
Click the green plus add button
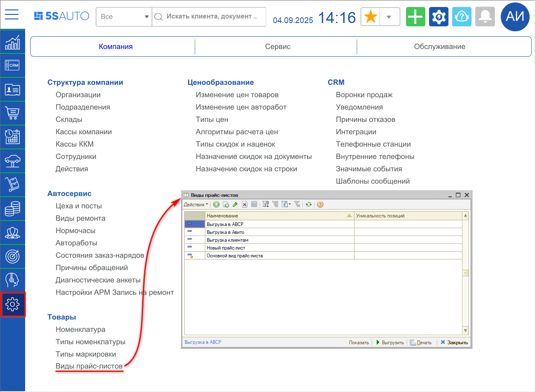(415, 17)
